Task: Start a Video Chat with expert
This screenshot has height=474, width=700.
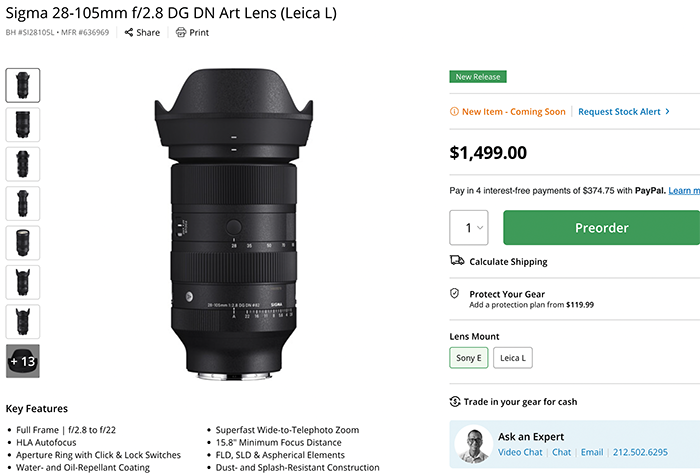Action: click(x=520, y=453)
